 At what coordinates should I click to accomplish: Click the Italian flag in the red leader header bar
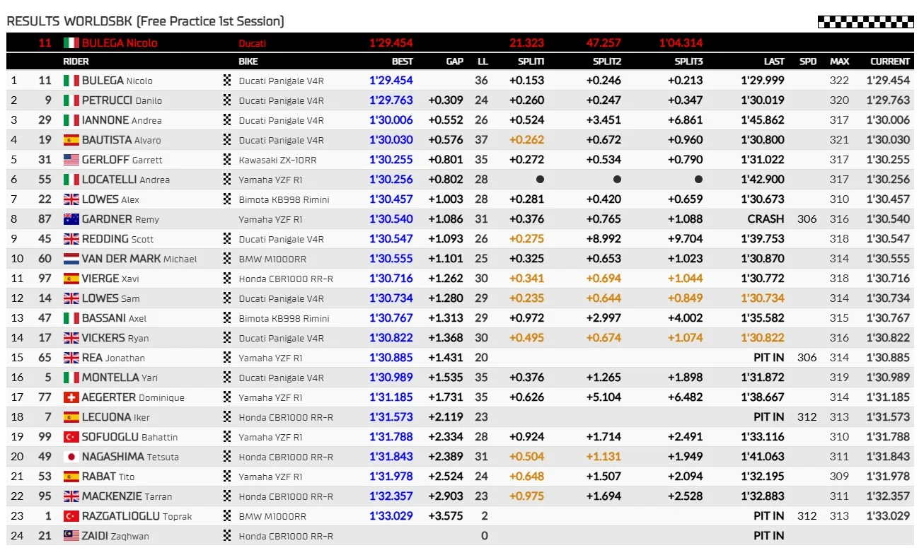pos(71,42)
